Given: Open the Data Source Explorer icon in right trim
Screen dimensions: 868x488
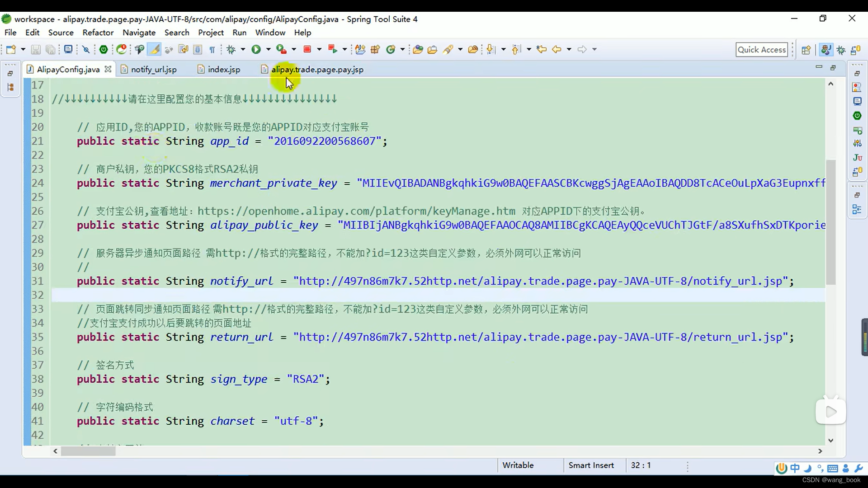Looking at the screenshot, I should click(857, 172).
